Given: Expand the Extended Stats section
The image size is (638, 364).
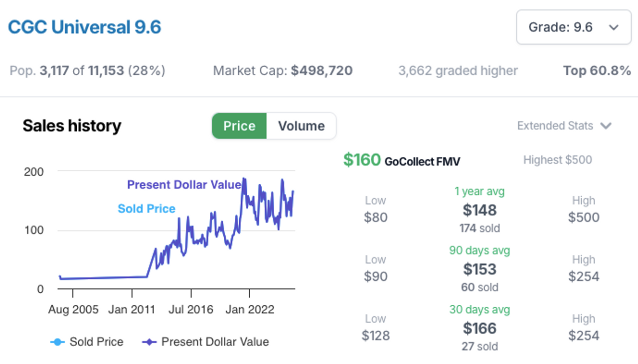Looking at the screenshot, I should pyautogui.click(x=555, y=126).
